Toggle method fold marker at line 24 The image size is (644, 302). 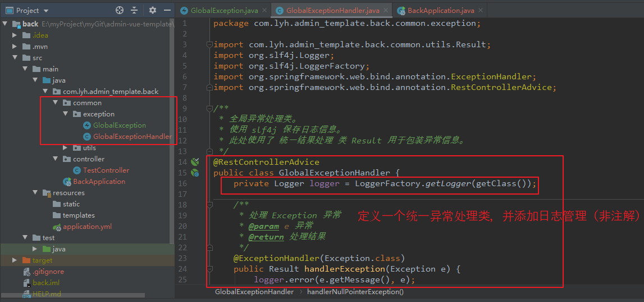pyautogui.click(x=210, y=269)
